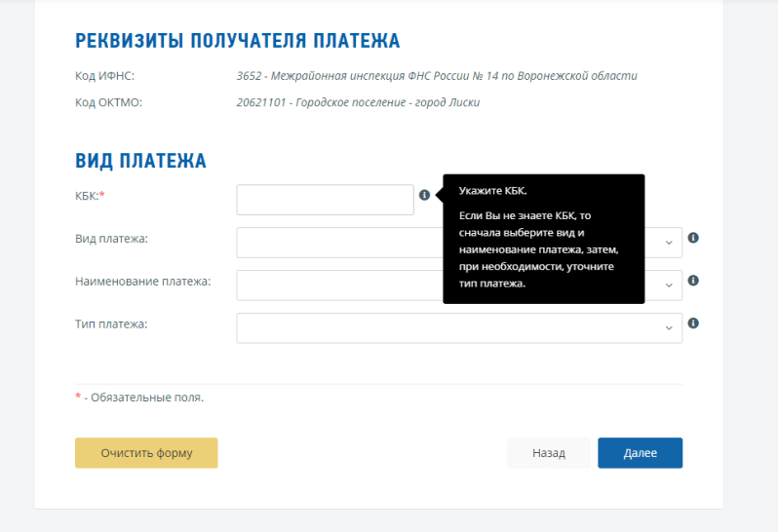Focus the КБК input field
The height and width of the screenshot is (532, 778).
tap(325, 200)
